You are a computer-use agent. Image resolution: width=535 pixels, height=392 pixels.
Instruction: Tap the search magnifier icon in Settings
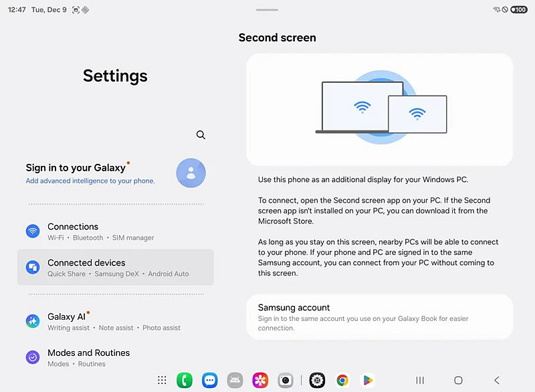[x=201, y=135]
